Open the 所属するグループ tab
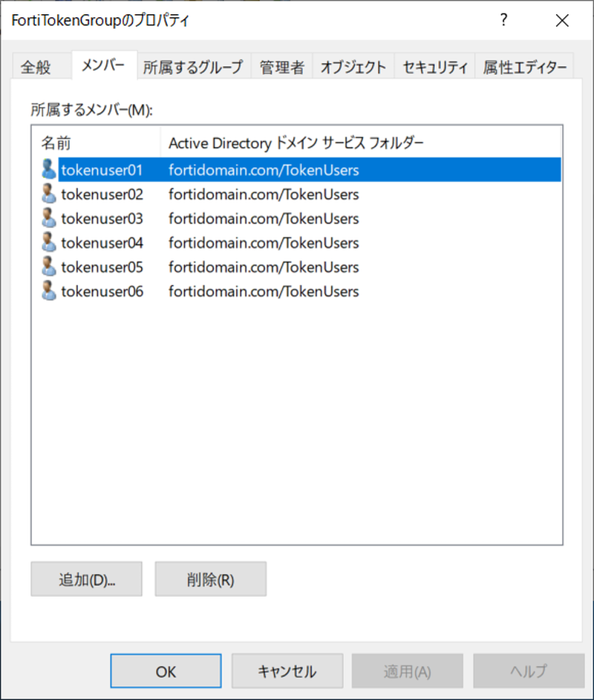This screenshot has height=700, width=594. click(x=194, y=65)
